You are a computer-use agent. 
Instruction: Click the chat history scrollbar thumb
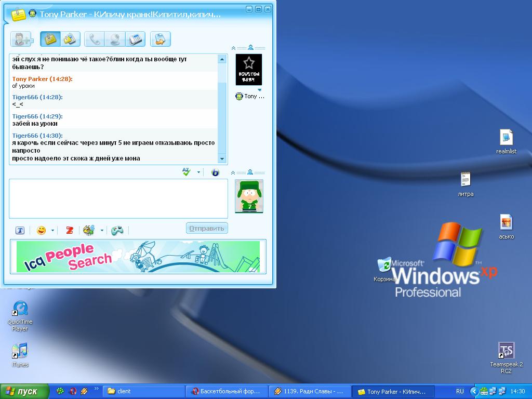(222, 117)
